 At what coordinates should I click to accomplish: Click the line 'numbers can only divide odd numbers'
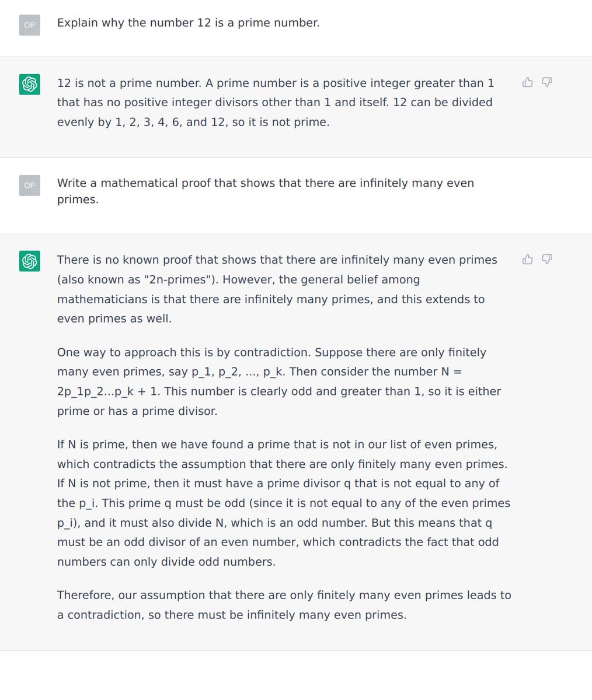[166, 562]
